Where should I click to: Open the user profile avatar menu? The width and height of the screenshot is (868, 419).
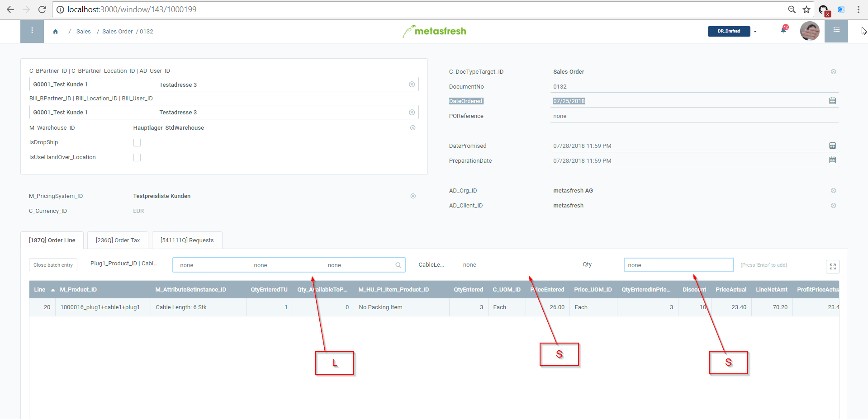tap(810, 31)
